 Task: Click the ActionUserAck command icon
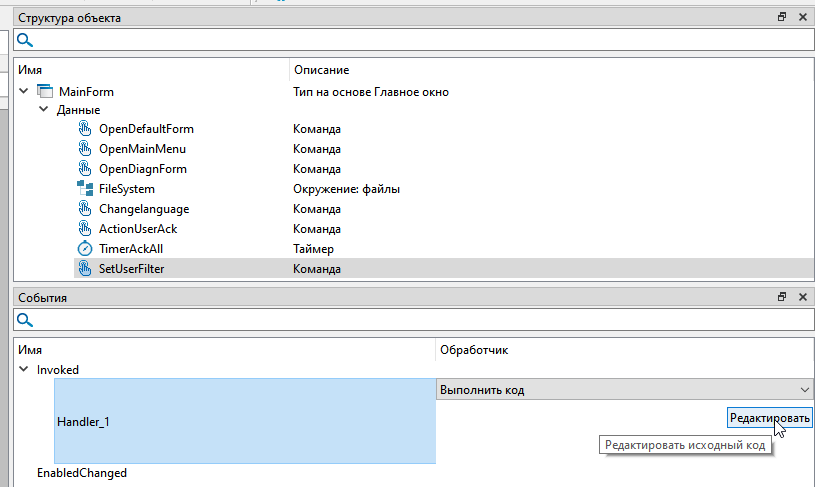[85, 229]
